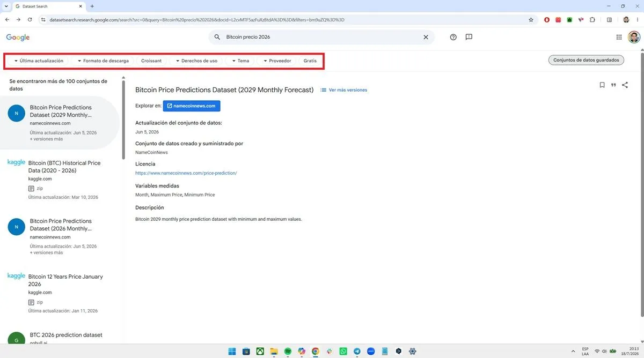Open the Chrome extensions puzzle icon

coord(592,20)
